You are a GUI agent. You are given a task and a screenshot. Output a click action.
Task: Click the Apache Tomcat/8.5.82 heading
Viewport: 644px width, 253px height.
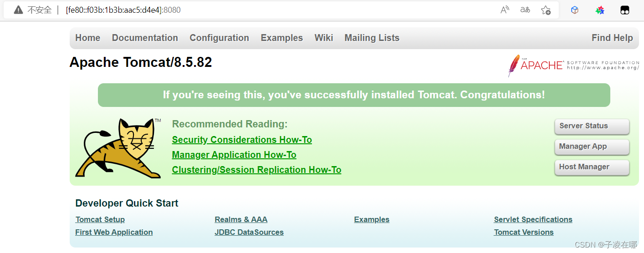click(x=141, y=62)
